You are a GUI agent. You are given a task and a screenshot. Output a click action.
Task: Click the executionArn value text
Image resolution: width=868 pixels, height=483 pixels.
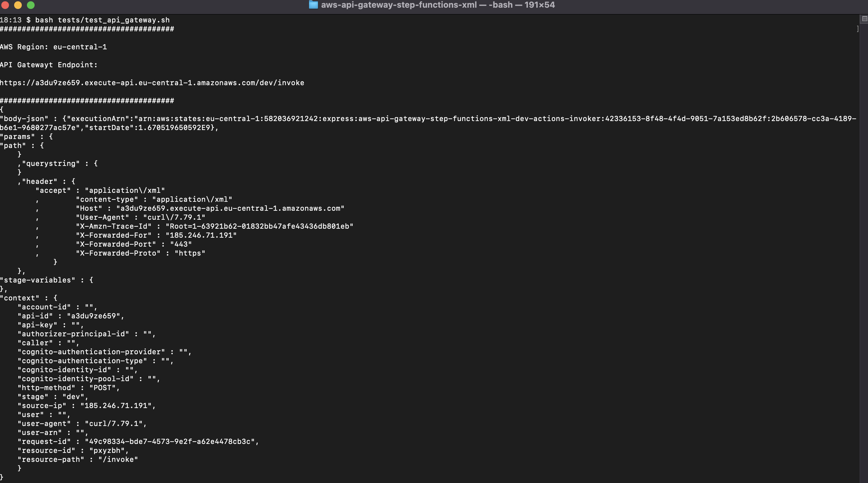428,123
